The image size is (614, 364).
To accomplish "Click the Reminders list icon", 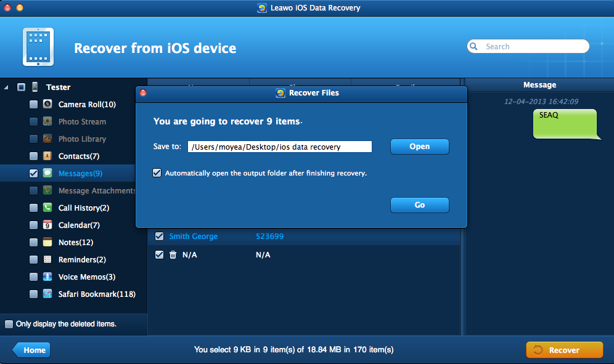I will (47, 259).
